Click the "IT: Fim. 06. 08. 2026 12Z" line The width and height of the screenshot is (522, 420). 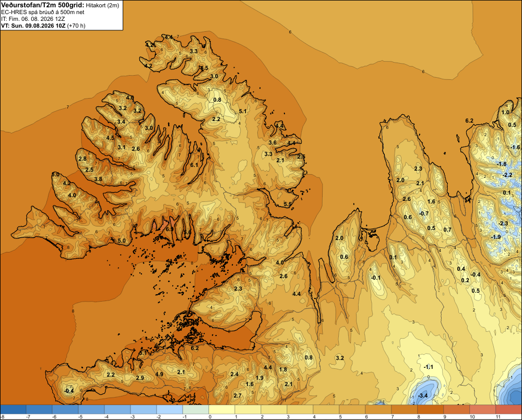pos(33,19)
